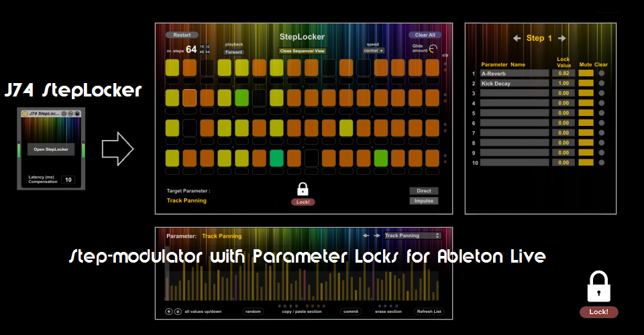Click Close Sequencer View button

pyautogui.click(x=303, y=51)
